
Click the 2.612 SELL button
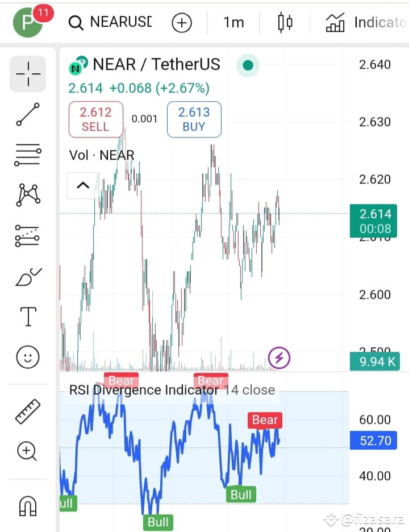[96, 119]
